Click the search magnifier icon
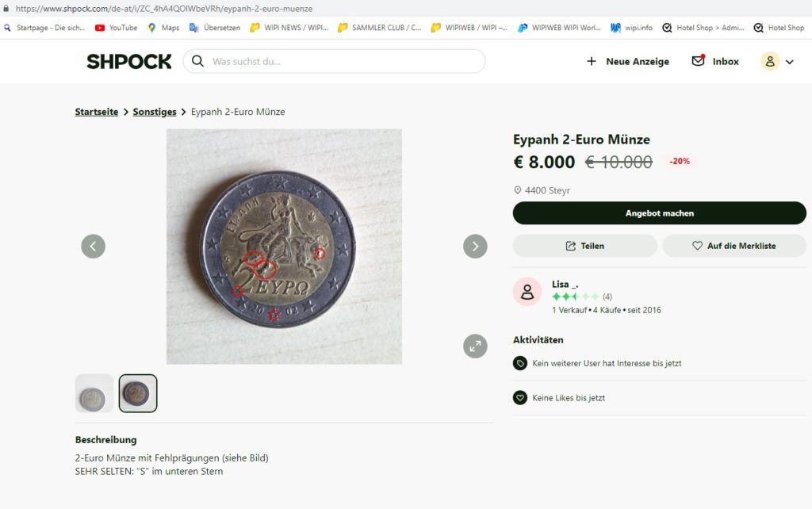Image resolution: width=812 pixels, height=509 pixels. 197,61
